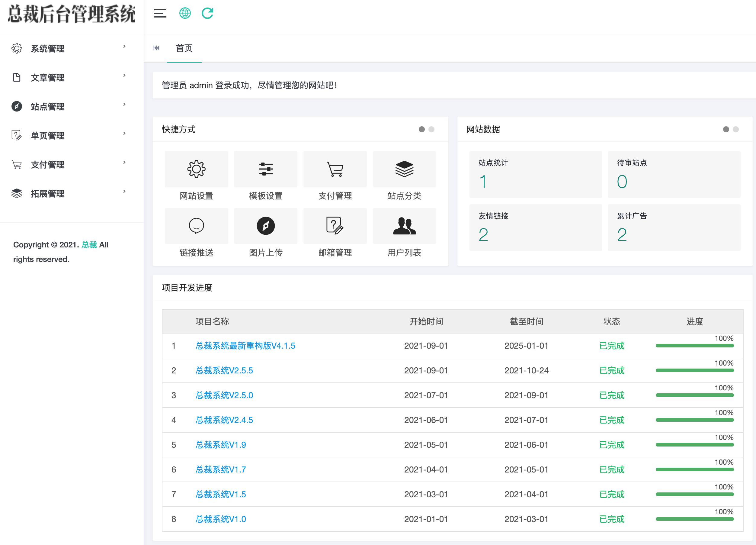Click sidebar 站点管理 compass icon
756x545 pixels.
click(x=17, y=106)
